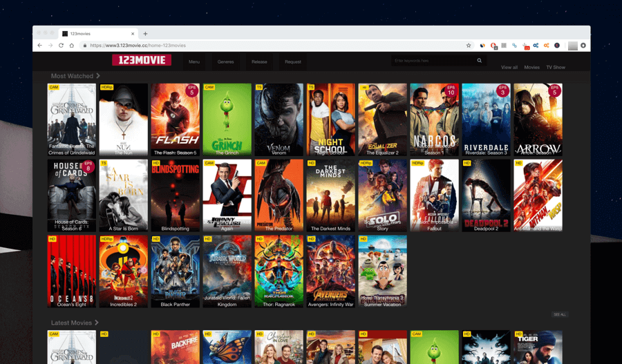
Task: Focus the keywords search field
Action: pos(433,61)
